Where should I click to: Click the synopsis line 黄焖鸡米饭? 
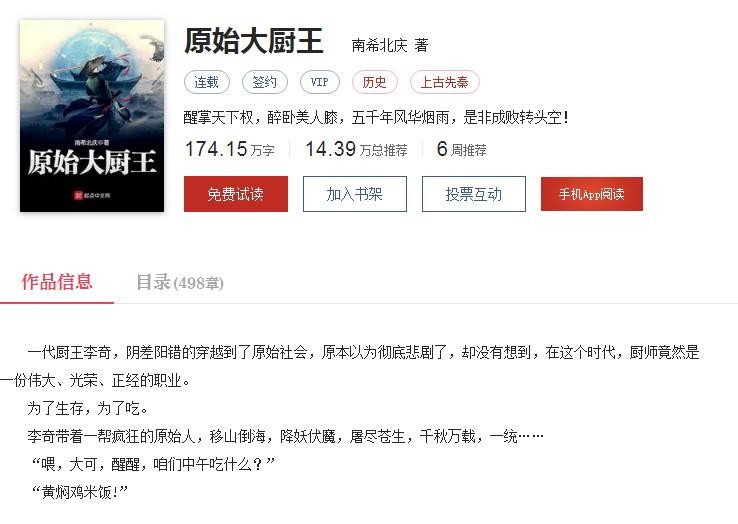coord(80,492)
